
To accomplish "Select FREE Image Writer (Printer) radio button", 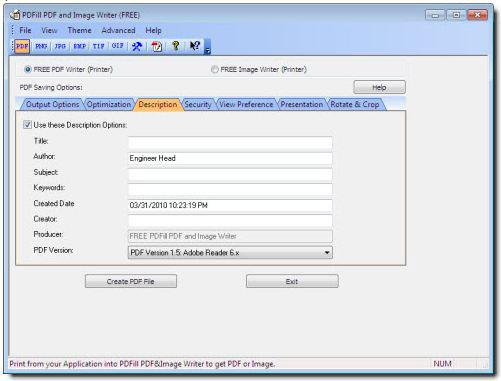I will [215, 69].
